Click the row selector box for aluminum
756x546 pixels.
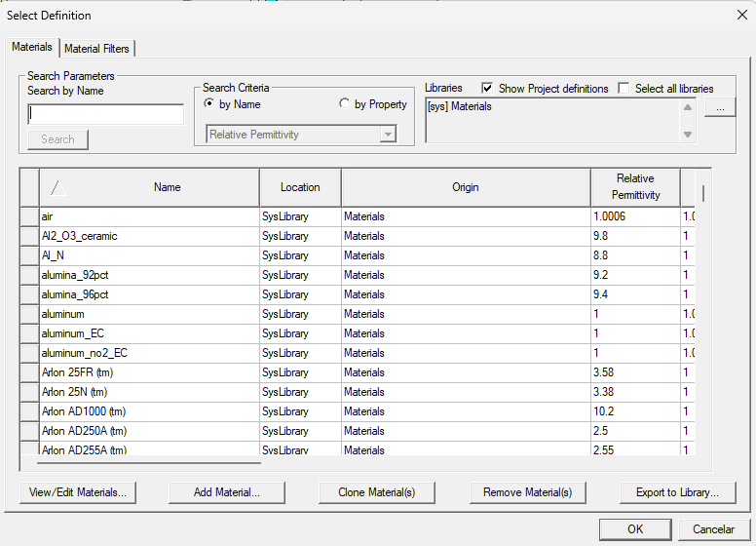[30, 314]
